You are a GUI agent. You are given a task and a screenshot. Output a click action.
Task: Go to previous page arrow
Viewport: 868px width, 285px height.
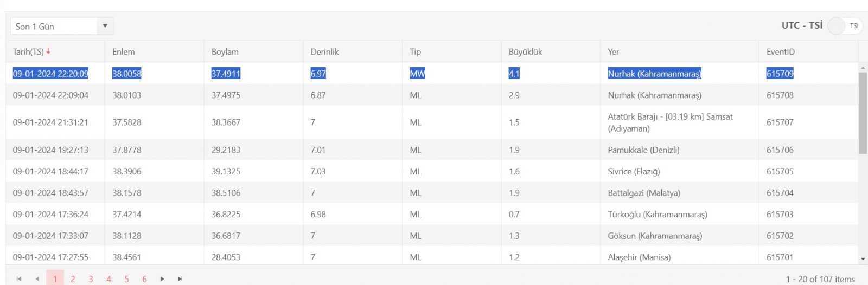(37, 279)
